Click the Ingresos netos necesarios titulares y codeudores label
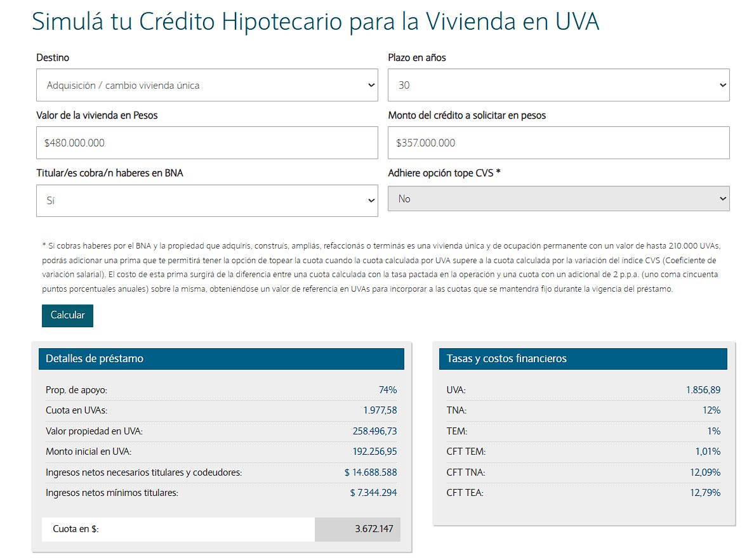 (144, 472)
